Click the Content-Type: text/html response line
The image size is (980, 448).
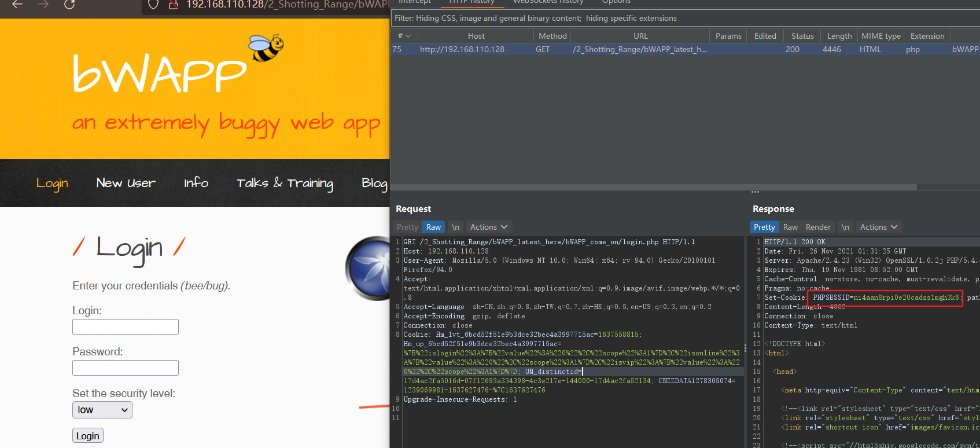click(x=810, y=325)
